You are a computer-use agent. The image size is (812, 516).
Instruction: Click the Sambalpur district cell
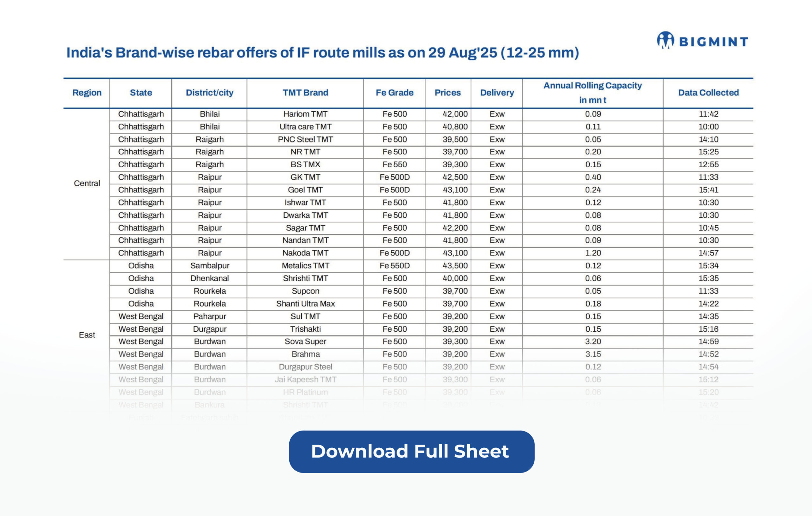[209, 266]
